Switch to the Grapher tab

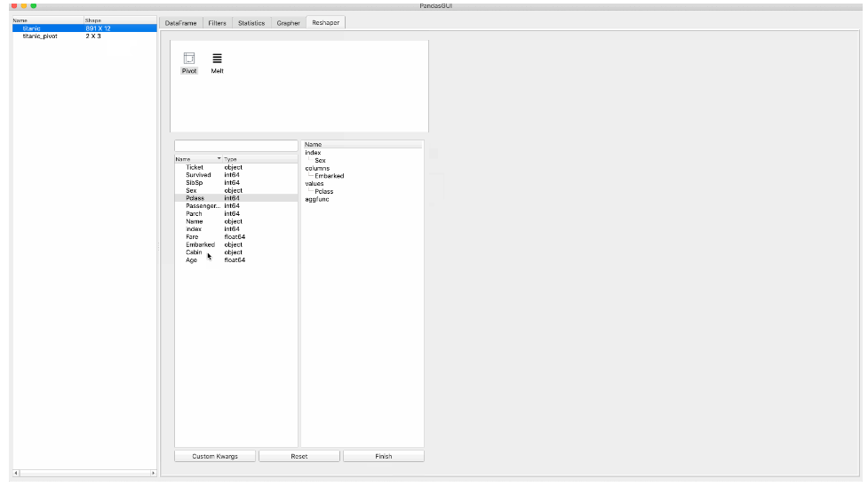click(288, 23)
